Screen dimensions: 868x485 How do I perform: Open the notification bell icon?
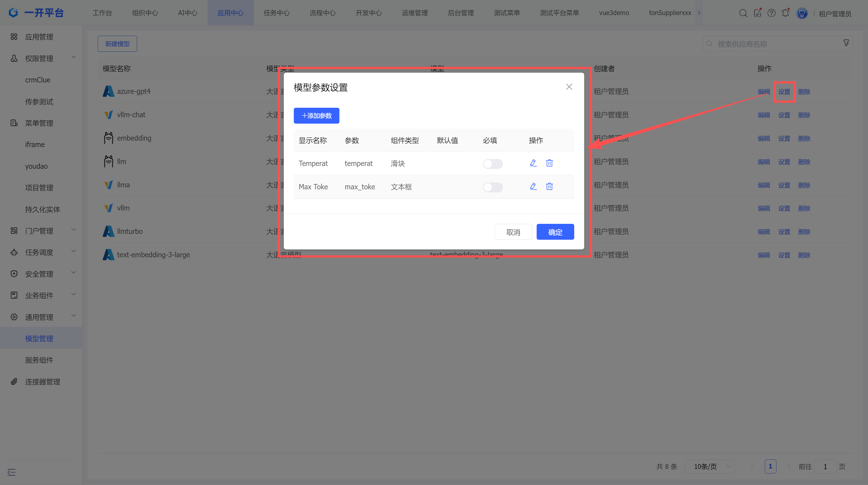(785, 13)
